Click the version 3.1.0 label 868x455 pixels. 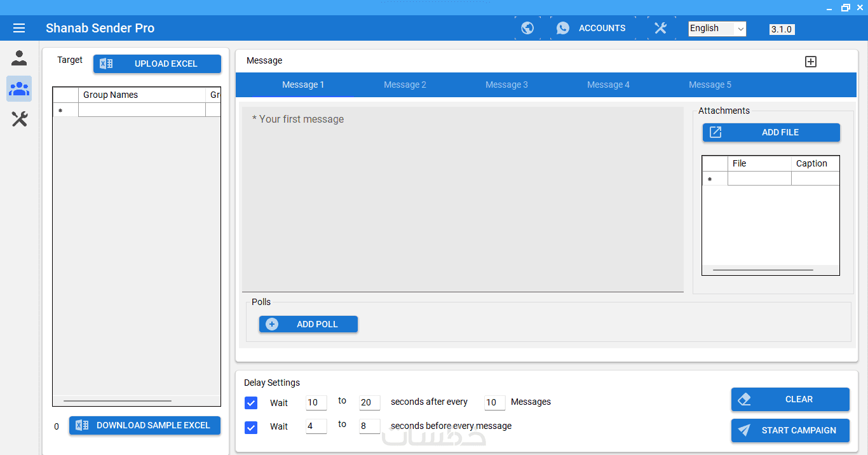782,29
